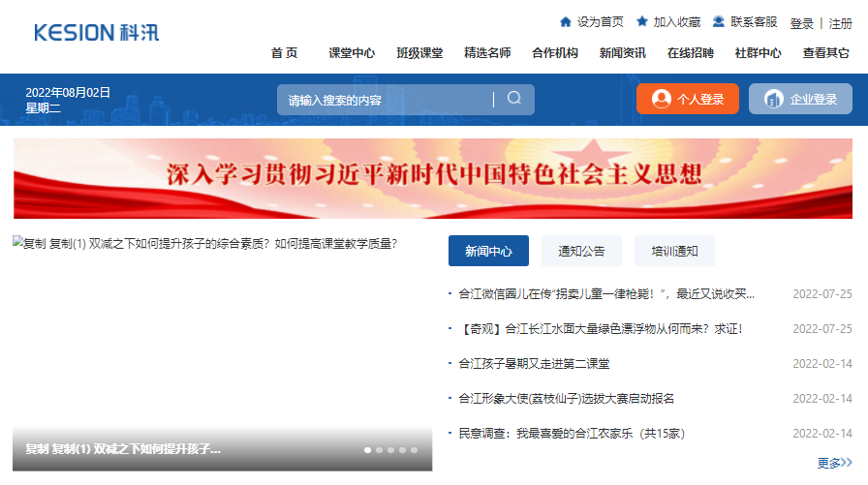Open news 合江微信圈儿在传拐卖儿童
Viewport: 868px width, 485px height.
tap(606, 294)
